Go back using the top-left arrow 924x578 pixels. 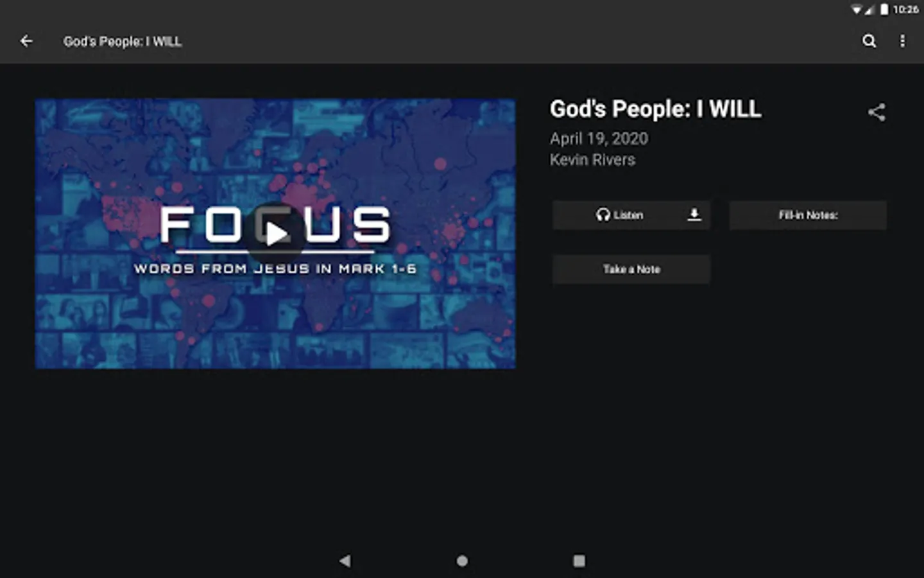click(x=26, y=41)
